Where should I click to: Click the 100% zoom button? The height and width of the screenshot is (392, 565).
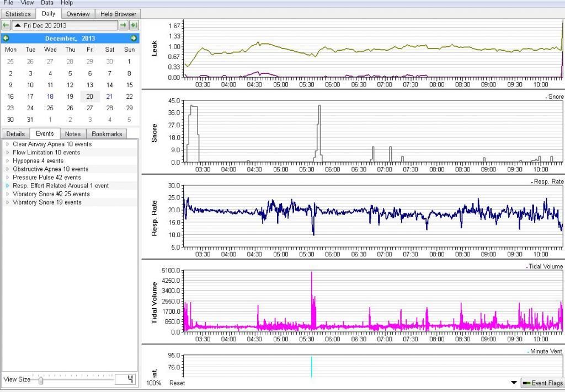click(x=154, y=383)
